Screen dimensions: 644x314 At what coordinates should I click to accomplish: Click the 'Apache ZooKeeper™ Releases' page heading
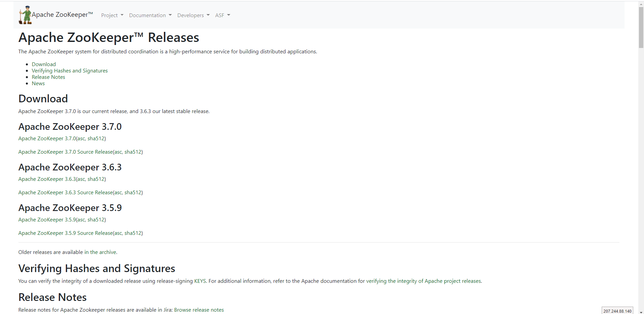[109, 37]
